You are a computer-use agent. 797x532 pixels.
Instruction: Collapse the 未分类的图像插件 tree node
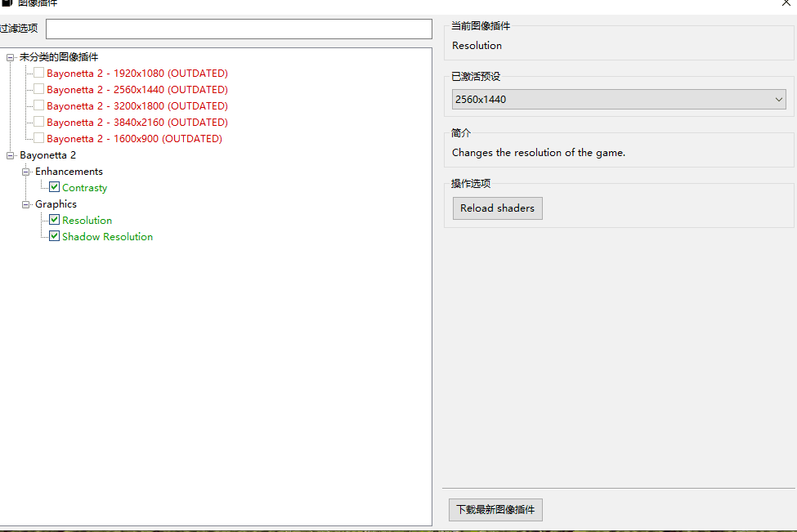pos(10,57)
